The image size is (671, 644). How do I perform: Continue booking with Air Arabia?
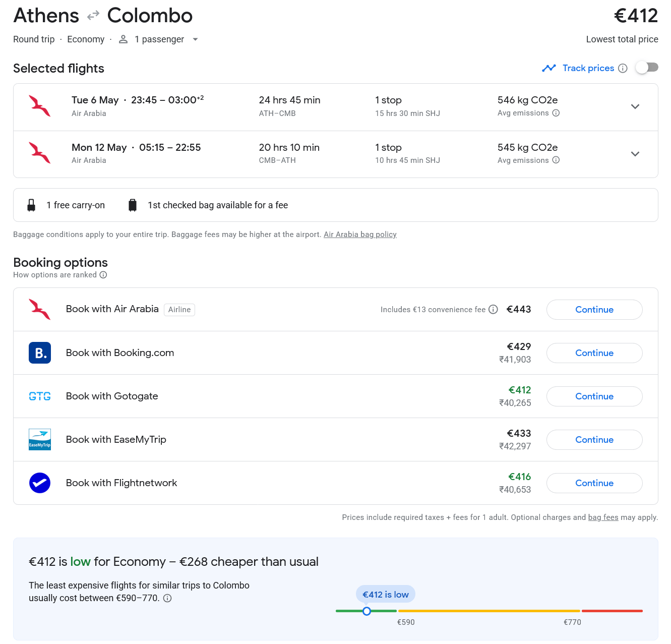[594, 310]
